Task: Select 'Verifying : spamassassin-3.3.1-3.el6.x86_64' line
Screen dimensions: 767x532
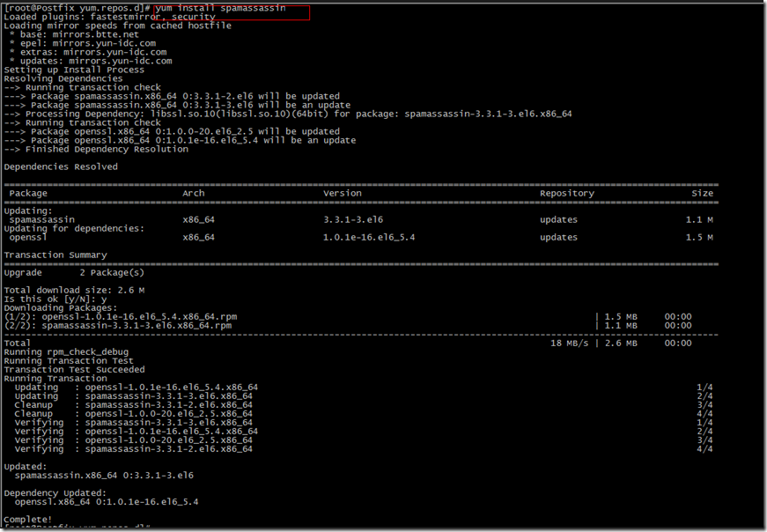Action: coord(134,422)
